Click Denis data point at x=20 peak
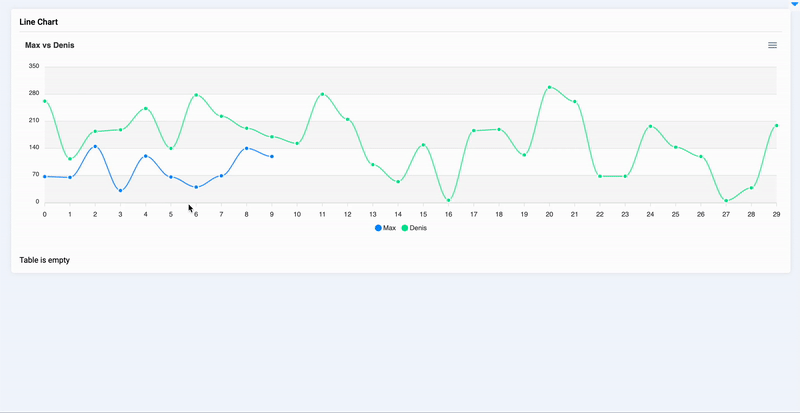The width and height of the screenshot is (800, 413). (x=549, y=88)
